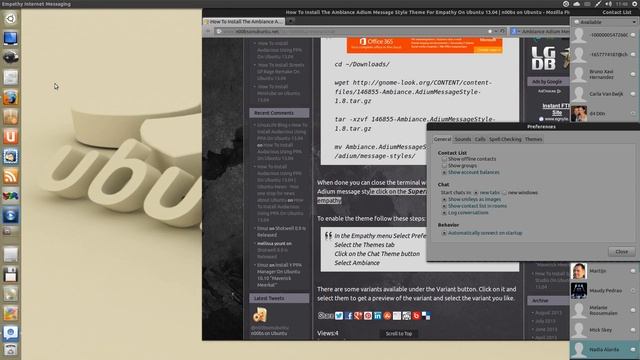640x360 pixels.
Task: Select contact 'Carla Van Beijk'
Action: pos(604,94)
